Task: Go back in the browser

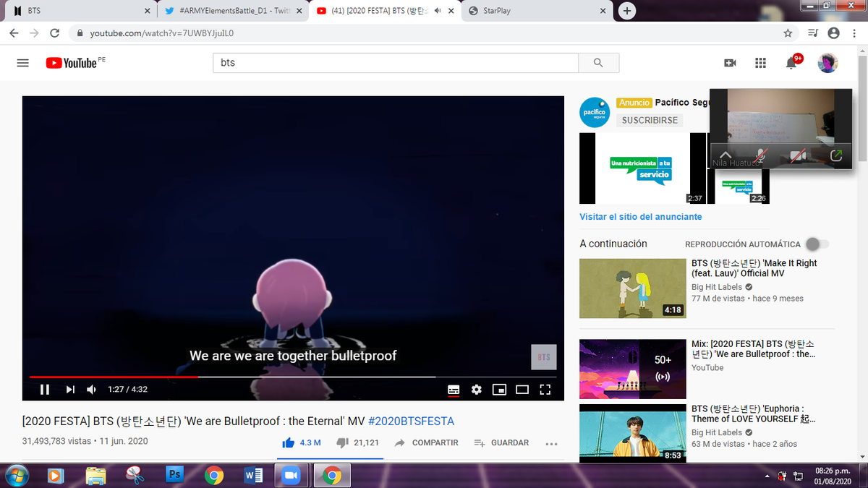Action: coord(14,33)
